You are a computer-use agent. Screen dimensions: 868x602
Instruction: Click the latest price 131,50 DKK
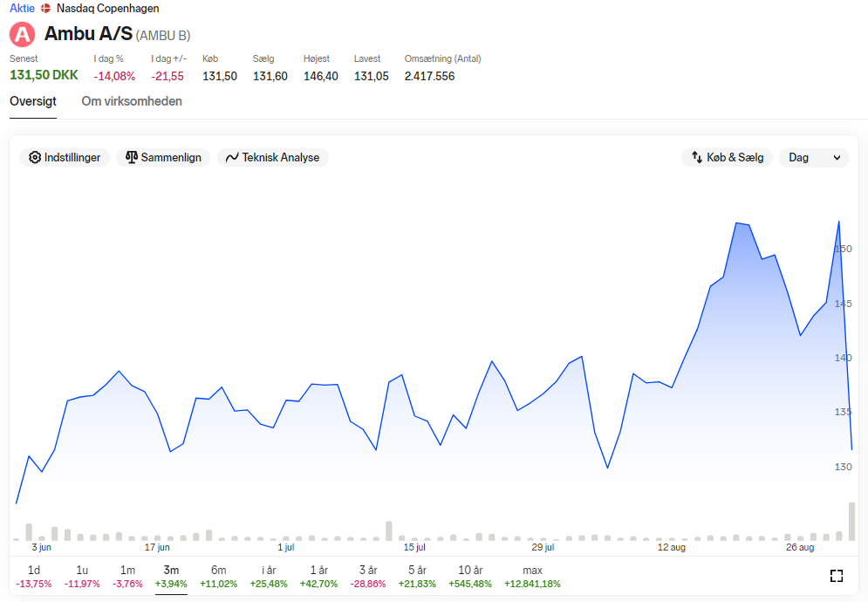click(44, 75)
